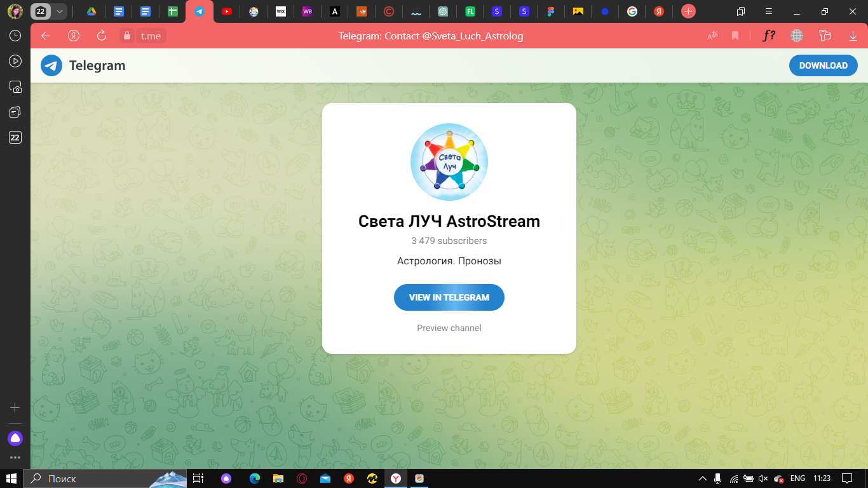
Task: Switch to the red Yandex tab
Action: click(x=659, y=11)
